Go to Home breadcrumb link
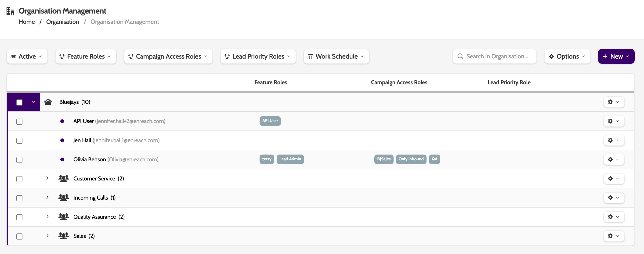644x254 pixels. 27,22
